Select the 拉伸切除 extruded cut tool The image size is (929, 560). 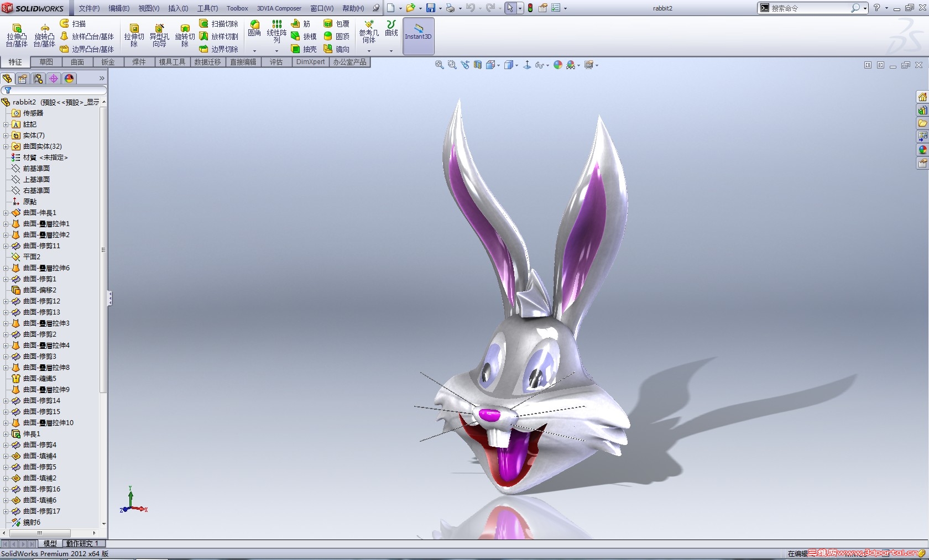(134, 35)
